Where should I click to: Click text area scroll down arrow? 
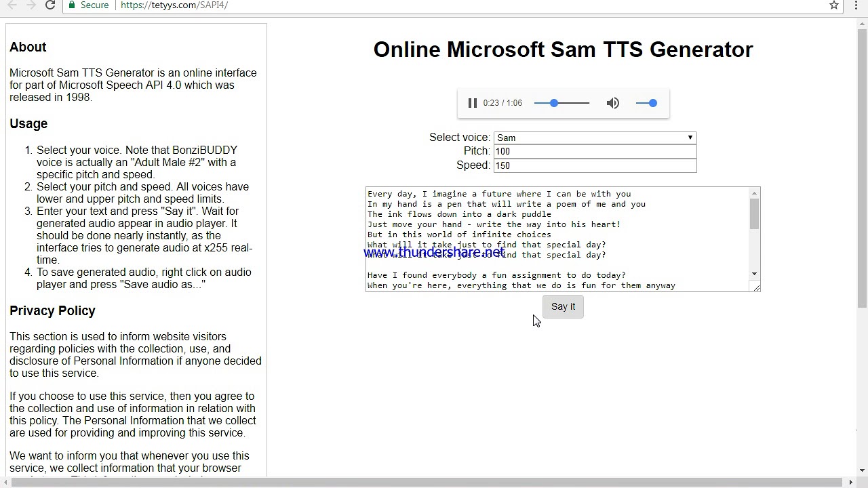click(x=754, y=274)
